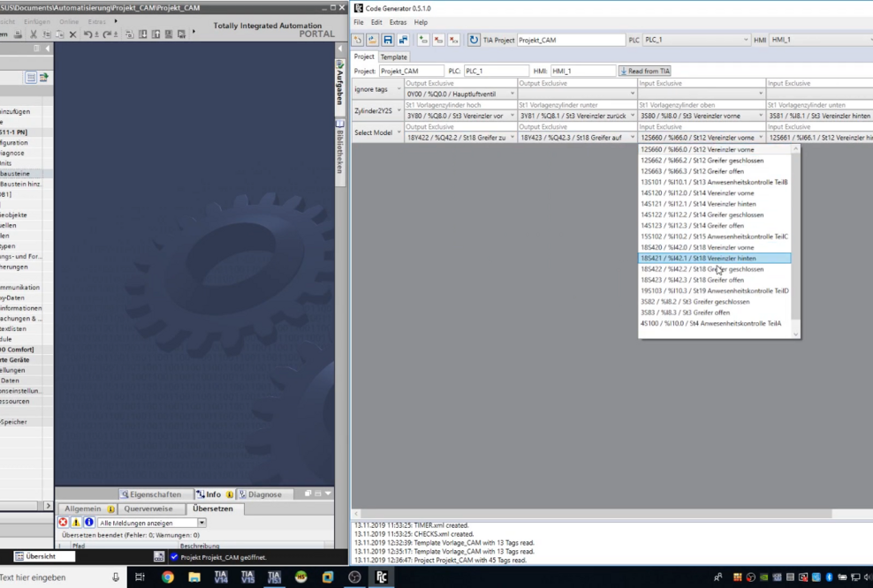The height and width of the screenshot is (588, 873).
Task: Open the Extras menu in Code Generator
Action: (x=398, y=22)
